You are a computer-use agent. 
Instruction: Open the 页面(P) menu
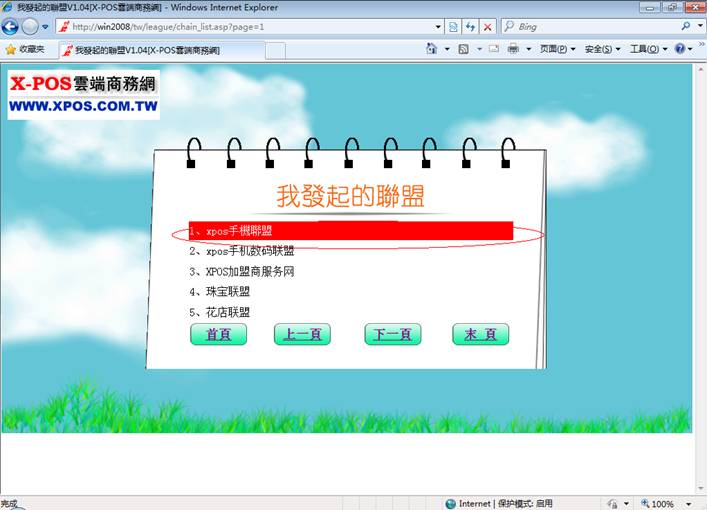558,49
